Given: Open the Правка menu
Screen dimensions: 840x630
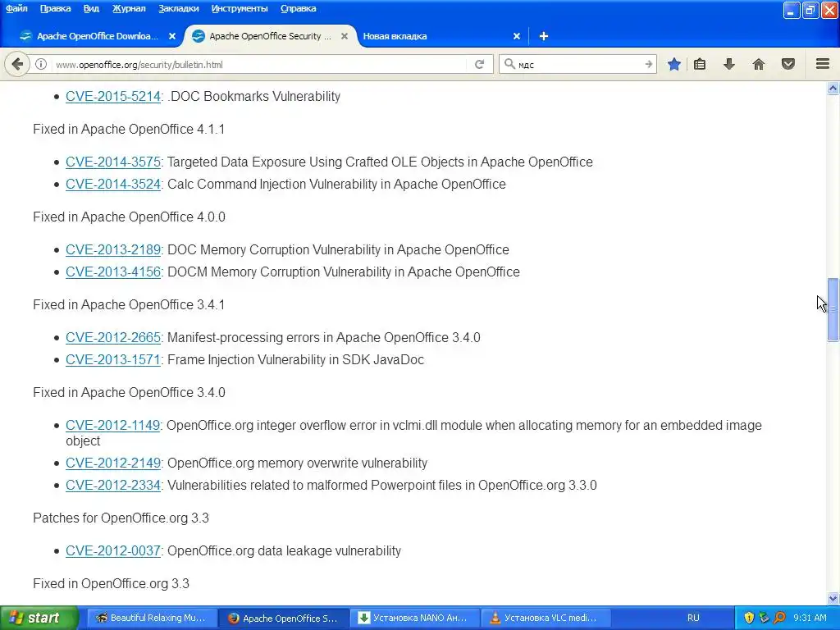Looking at the screenshot, I should pyautogui.click(x=55, y=8).
